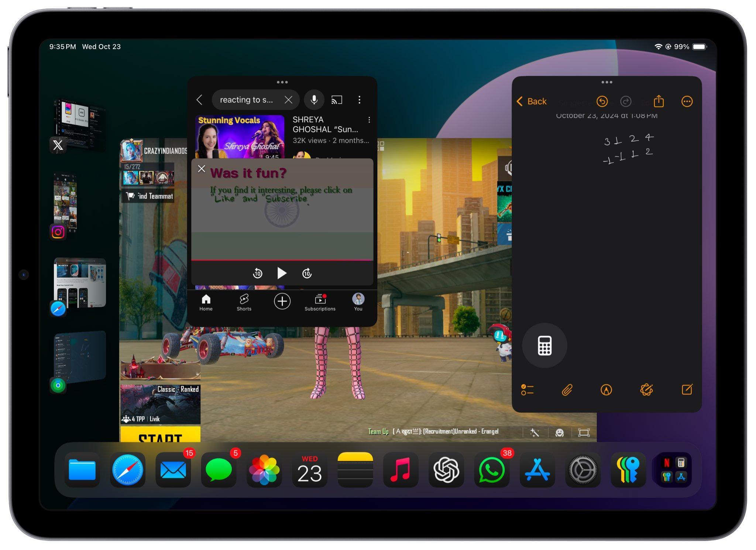Open YouTube header more options menu
The width and height of the screenshot is (756, 550).
pyautogui.click(x=359, y=100)
